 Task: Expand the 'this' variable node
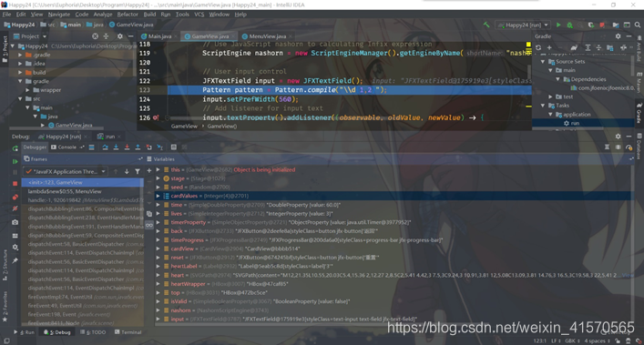coord(158,169)
